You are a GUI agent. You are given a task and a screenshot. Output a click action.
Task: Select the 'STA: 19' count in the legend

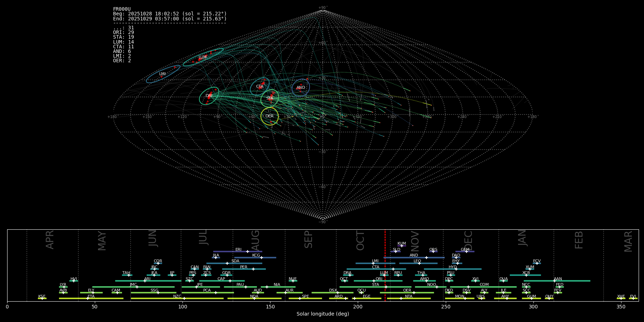coord(123,37)
